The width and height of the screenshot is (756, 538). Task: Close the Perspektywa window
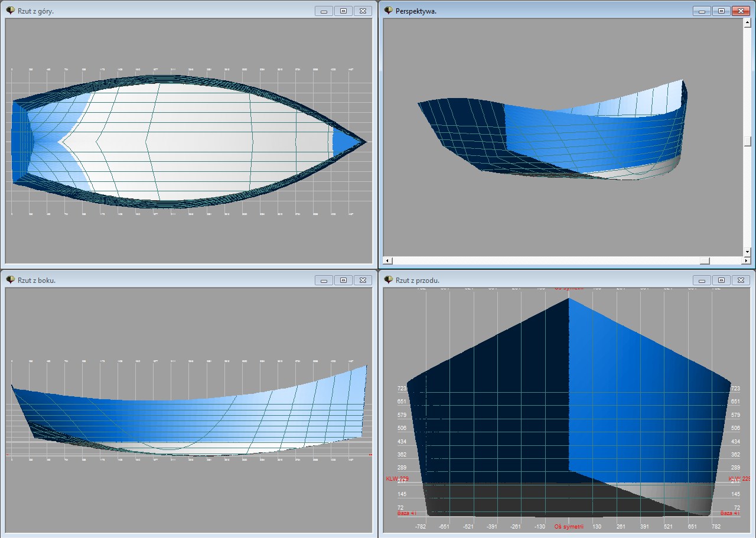[741, 11]
